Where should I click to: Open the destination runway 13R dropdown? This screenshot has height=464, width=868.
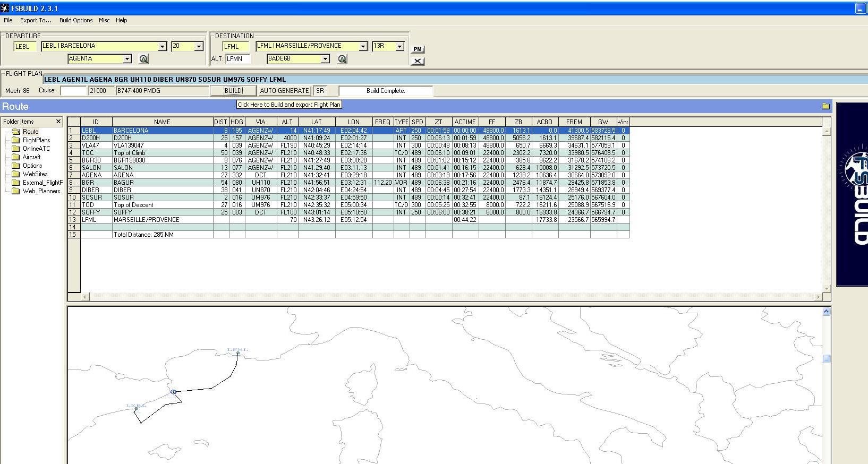(x=399, y=46)
